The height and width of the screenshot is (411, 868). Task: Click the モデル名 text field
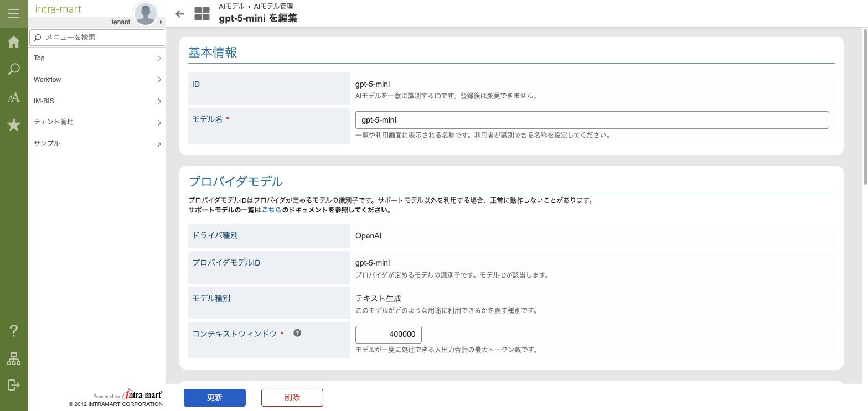pyautogui.click(x=592, y=120)
